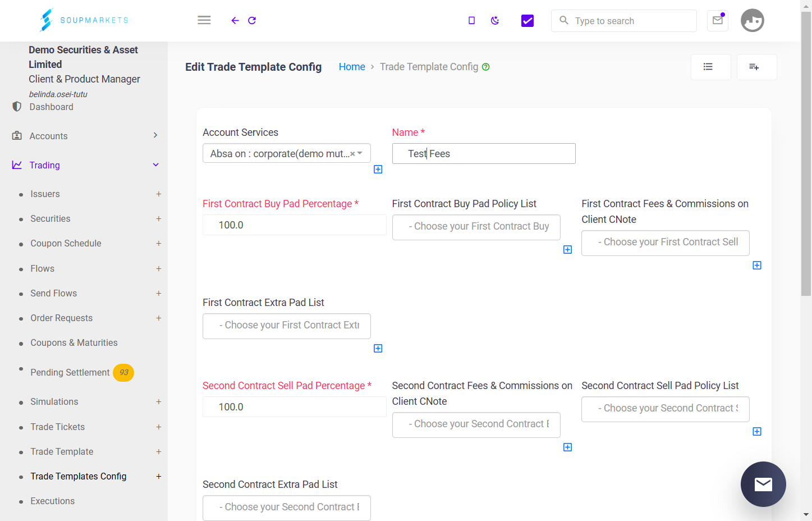Image resolution: width=812 pixels, height=521 pixels.
Task: Open Pending Settlement in sidebar
Action: click(x=70, y=373)
